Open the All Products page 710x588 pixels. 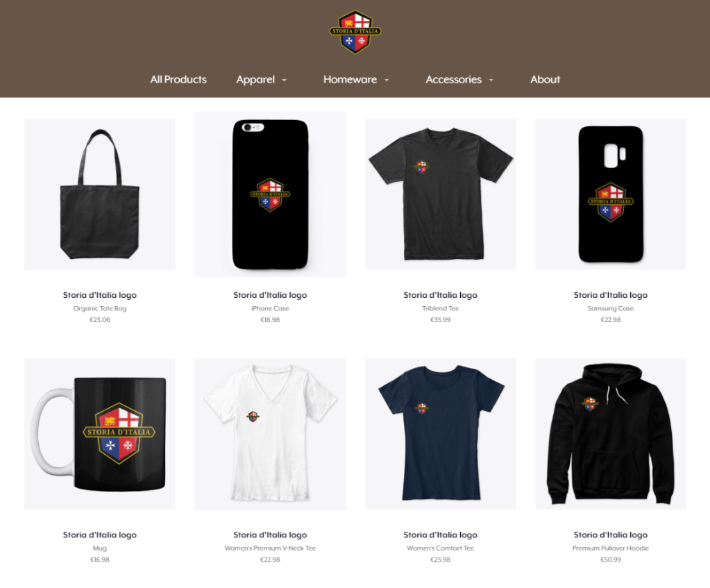coord(178,79)
